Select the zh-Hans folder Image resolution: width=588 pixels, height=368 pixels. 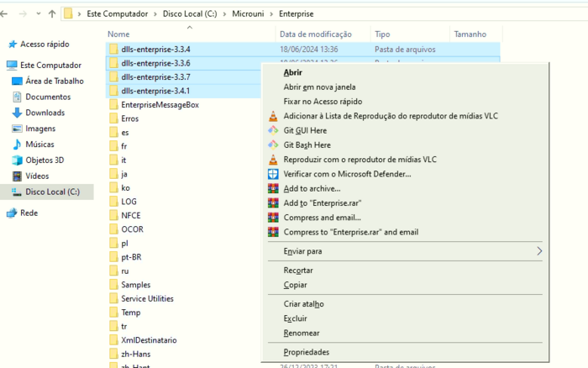pos(136,354)
